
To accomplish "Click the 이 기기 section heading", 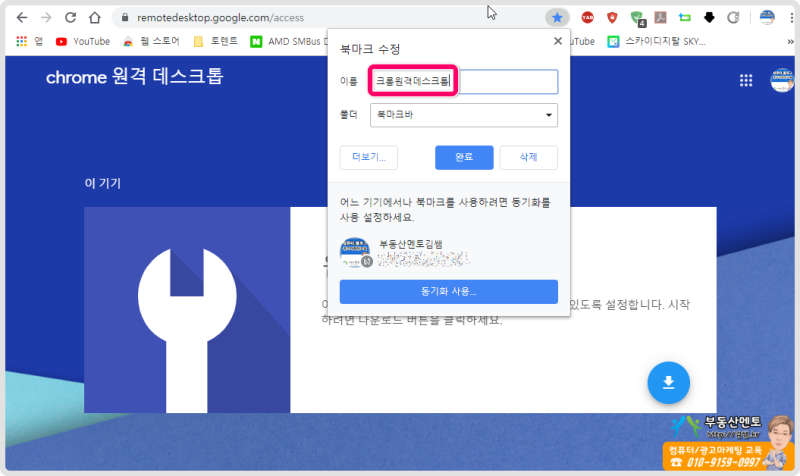I will tap(103, 183).
